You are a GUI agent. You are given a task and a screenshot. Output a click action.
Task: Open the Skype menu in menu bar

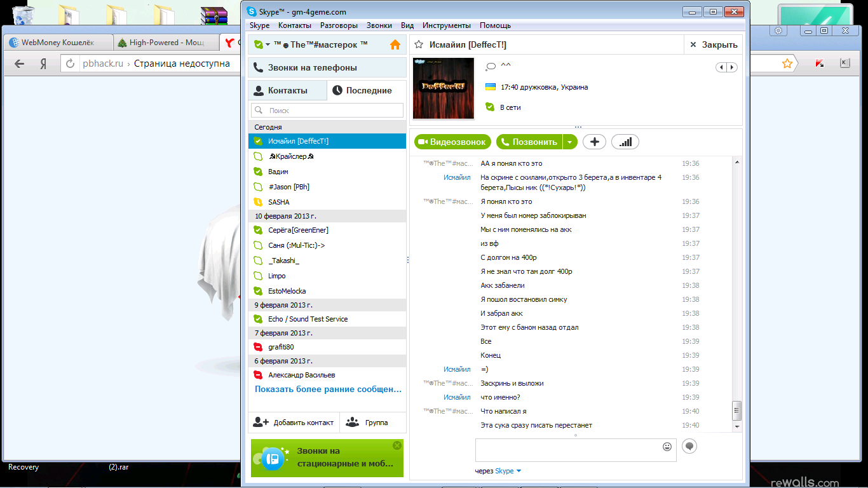259,25
